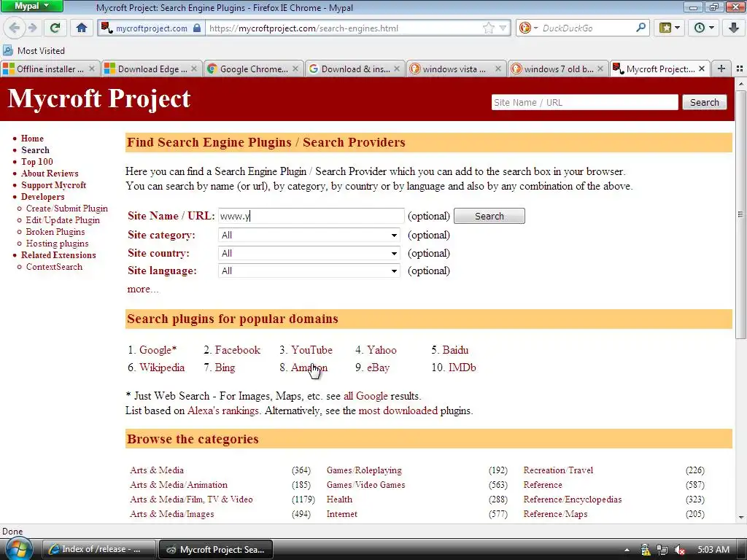Screen dimensions: 747x560
Task: Click the page vertical scrollbar thumb
Action: [740, 214]
